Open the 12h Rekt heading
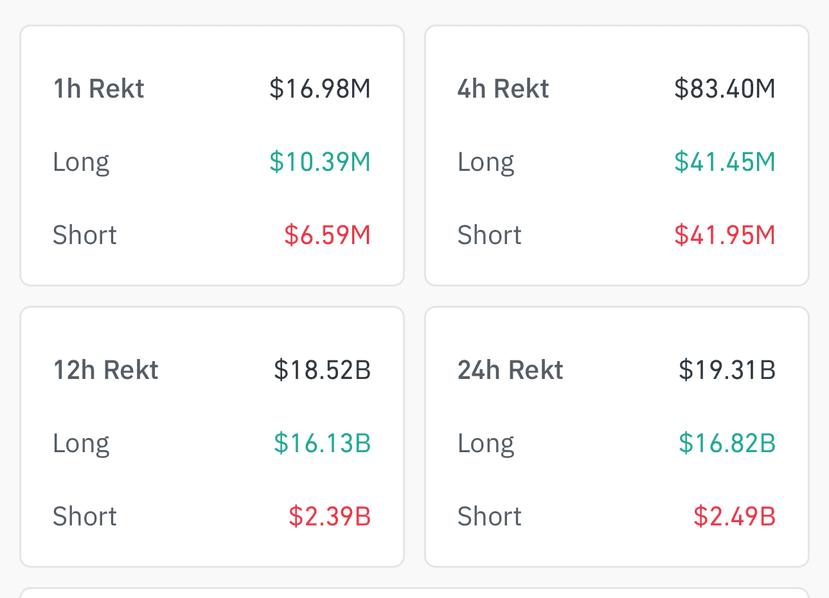The height and width of the screenshot is (598, 829). click(x=106, y=370)
